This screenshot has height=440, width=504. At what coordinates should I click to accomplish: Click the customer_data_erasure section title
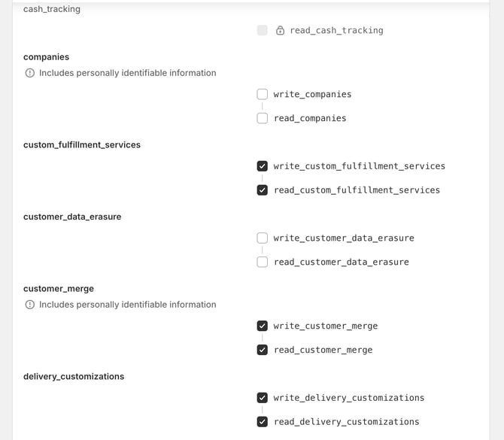coord(72,217)
